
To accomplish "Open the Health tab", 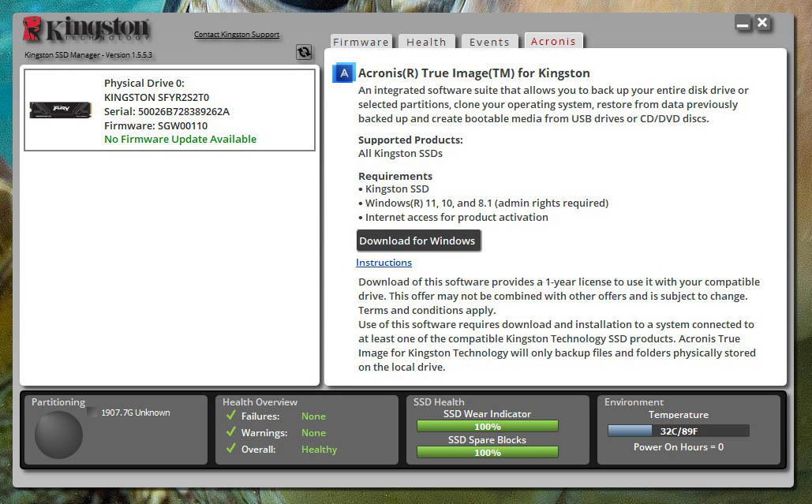I will 426,42.
